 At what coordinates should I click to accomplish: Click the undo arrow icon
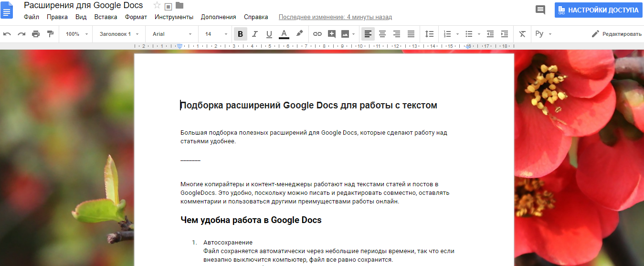pos(7,34)
